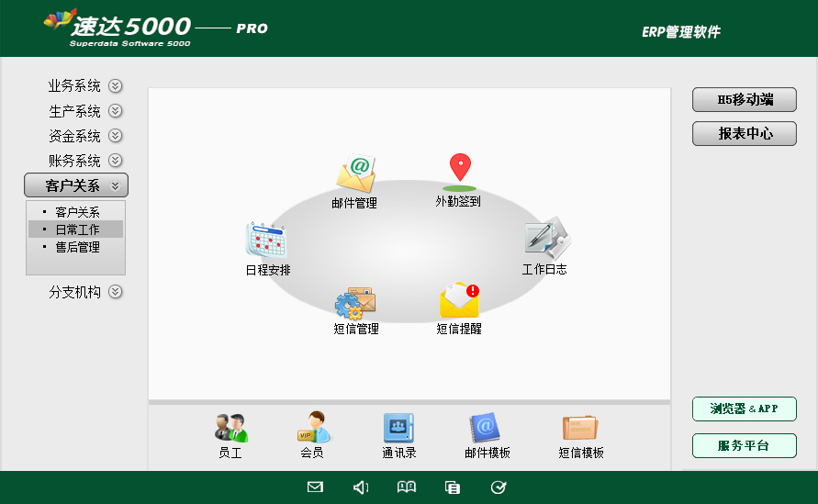Click the stacked documents icon in bottom bar
Viewport: 818px width, 504px height.
pyautogui.click(x=453, y=487)
